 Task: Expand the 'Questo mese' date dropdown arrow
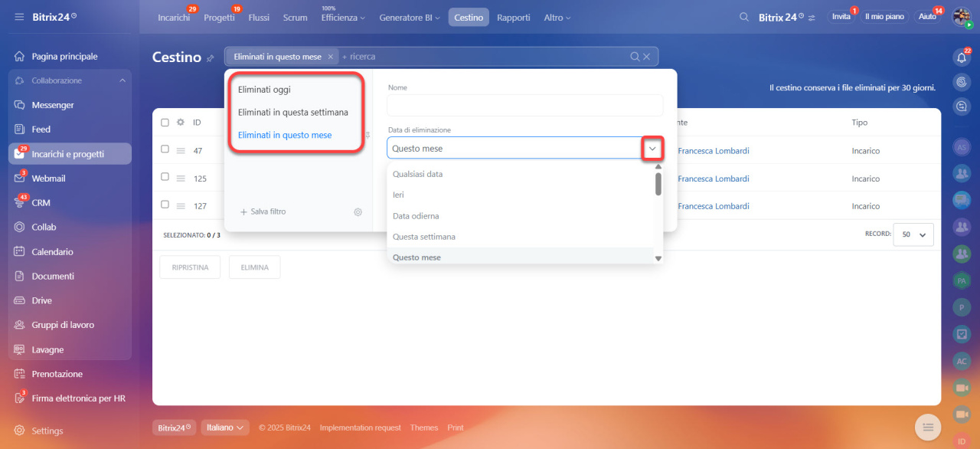pyautogui.click(x=652, y=149)
